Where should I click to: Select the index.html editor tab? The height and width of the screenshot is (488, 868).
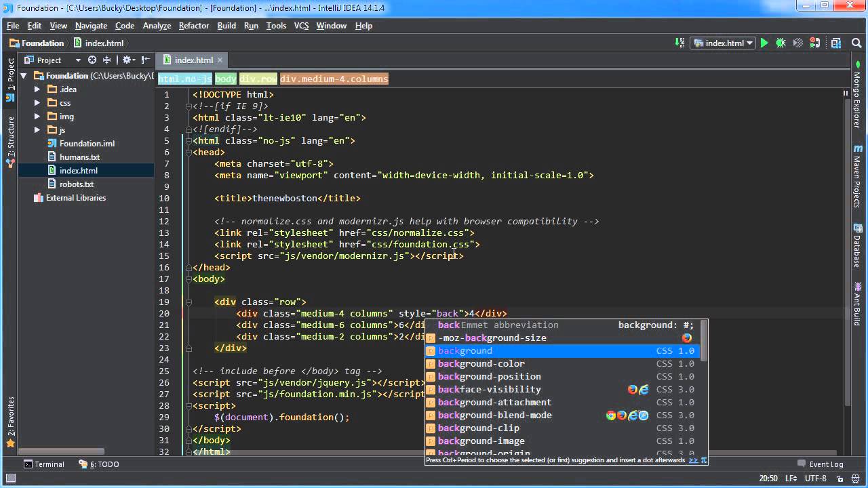193,60
